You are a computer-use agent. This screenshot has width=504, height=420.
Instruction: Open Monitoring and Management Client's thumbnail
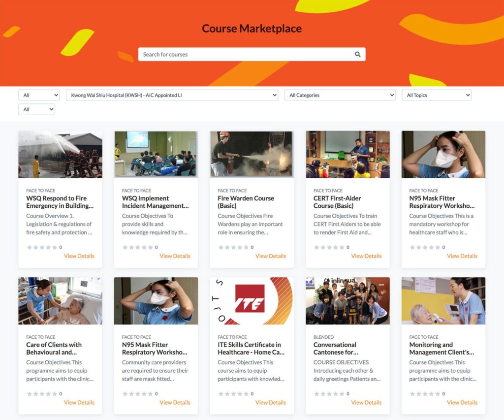click(x=443, y=301)
